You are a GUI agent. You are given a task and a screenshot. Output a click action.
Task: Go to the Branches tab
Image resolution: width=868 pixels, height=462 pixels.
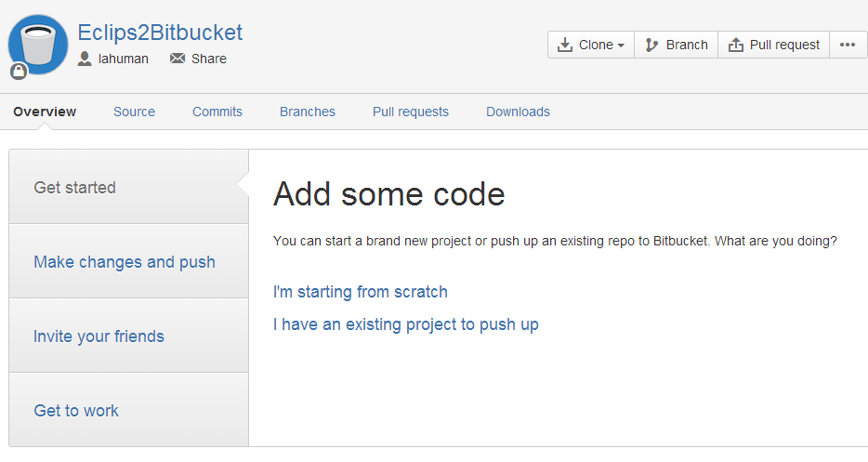click(308, 112)
